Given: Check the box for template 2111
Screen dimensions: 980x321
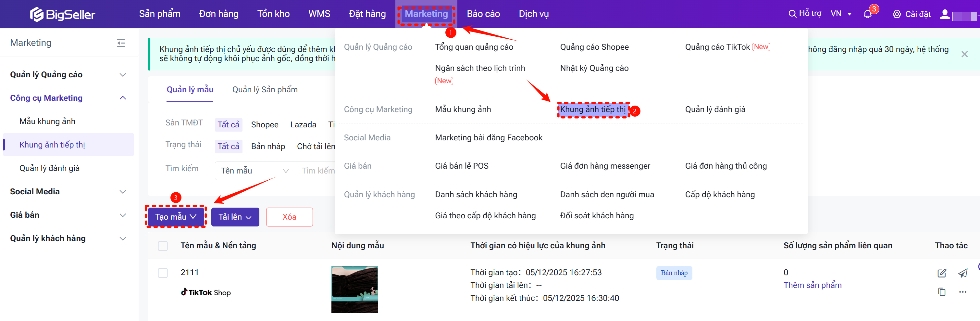Looking at the screenshot, I should pos(163,273).
